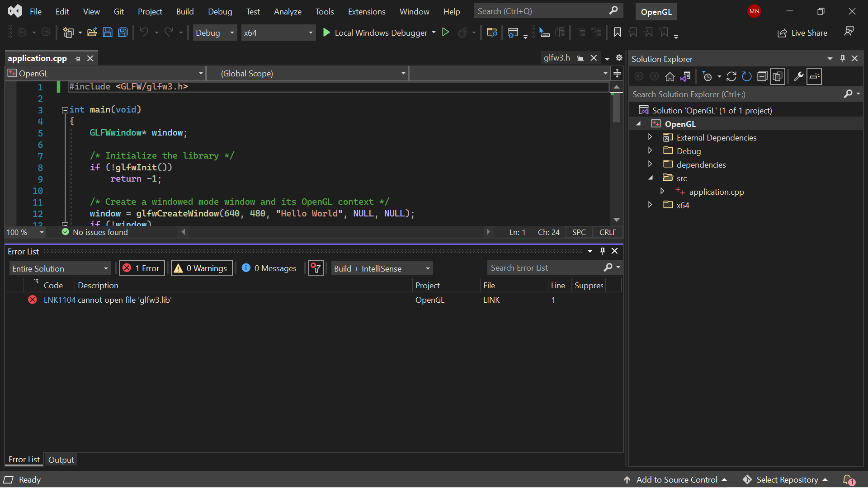Open Find in Files from the toolbar
This screenshot has height=488, width=868.
pyautogui.click(x=492, y=32)
